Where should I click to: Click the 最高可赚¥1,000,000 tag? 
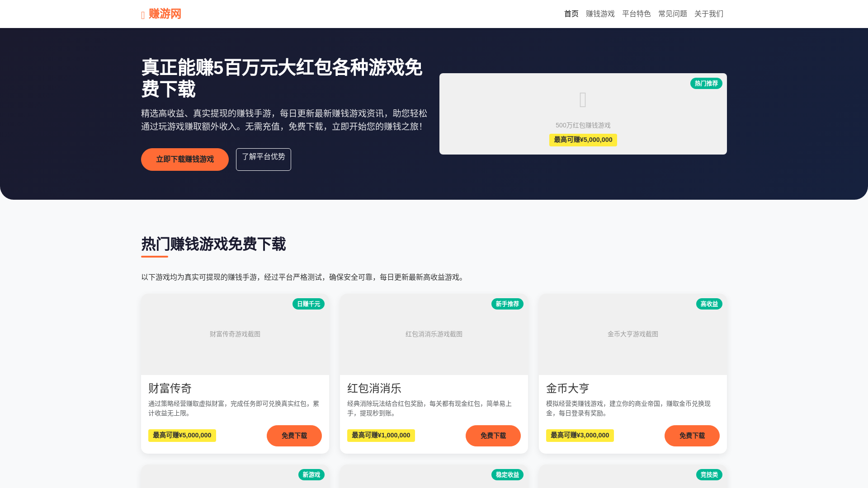381,436
